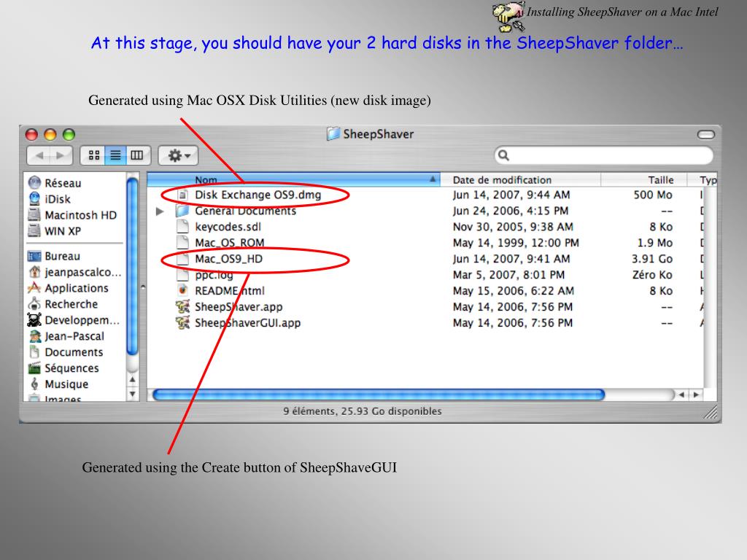Go forward with the Finder forward arrow
The width and height of the screenshot is (747, 560).
[x=61, y=155]
